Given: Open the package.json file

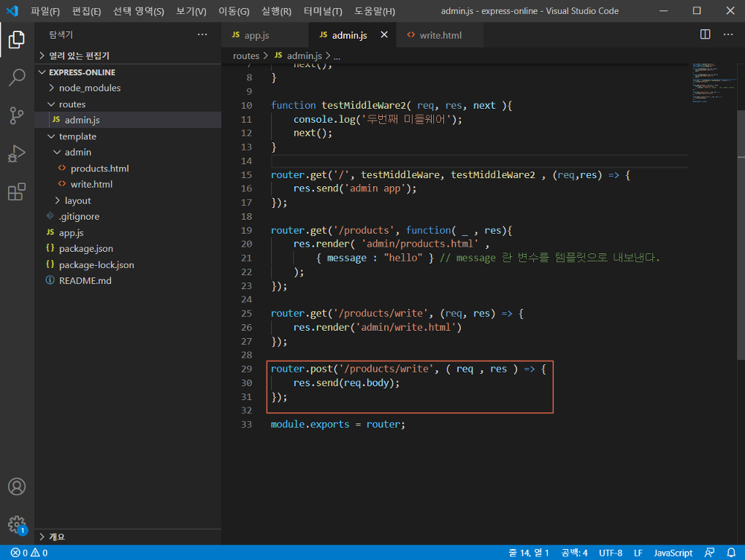Looking at the screenshot, I should pyautogui.click(x=129, y=248).
